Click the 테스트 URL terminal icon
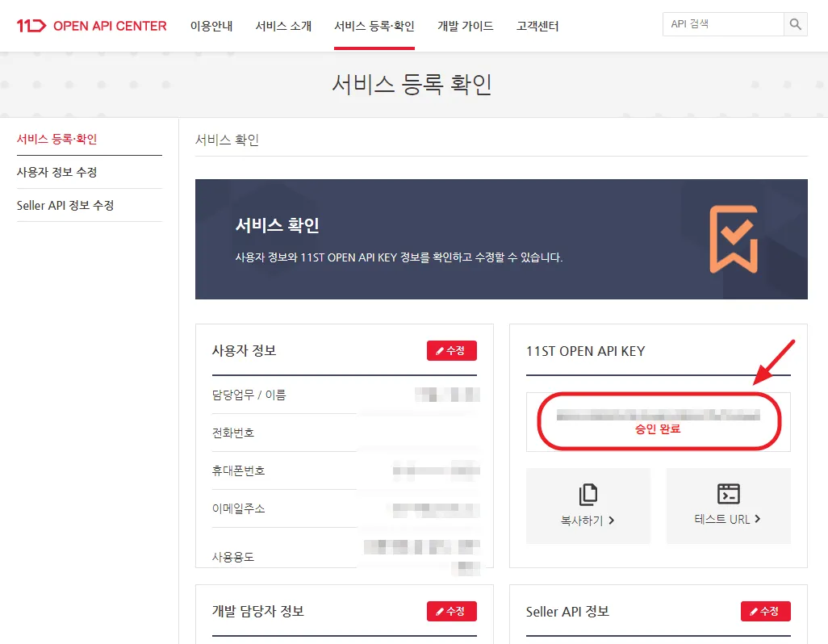 pyautogui.click(x=728, y=494)
